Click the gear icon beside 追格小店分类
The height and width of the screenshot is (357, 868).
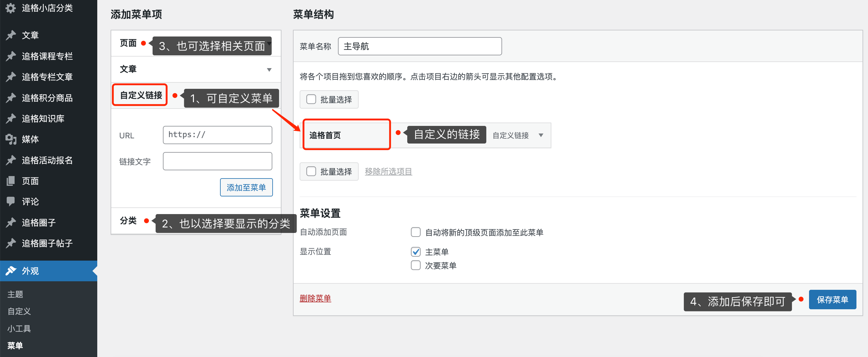click(x=11, y=8)
